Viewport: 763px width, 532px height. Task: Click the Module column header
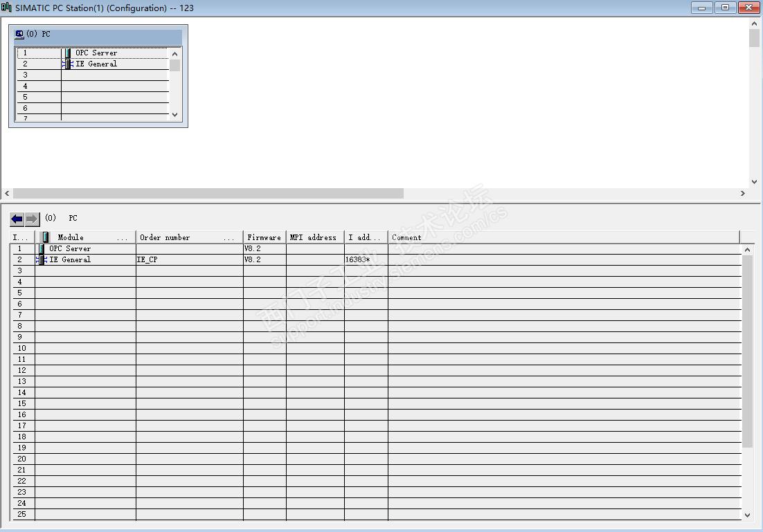point(86,237)
